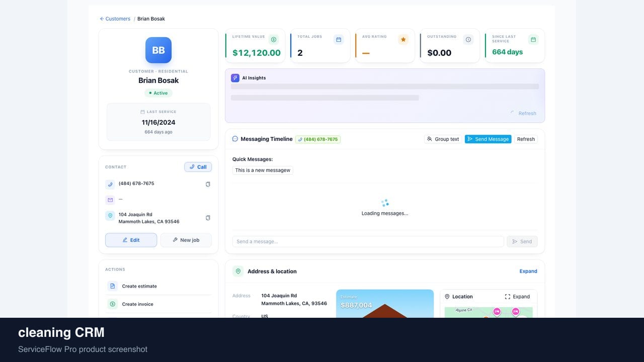This screenshot has width=644, height=362.
Task: Click the 664 days since last service value
Action: pyautogui.click(x=507, y=52)
